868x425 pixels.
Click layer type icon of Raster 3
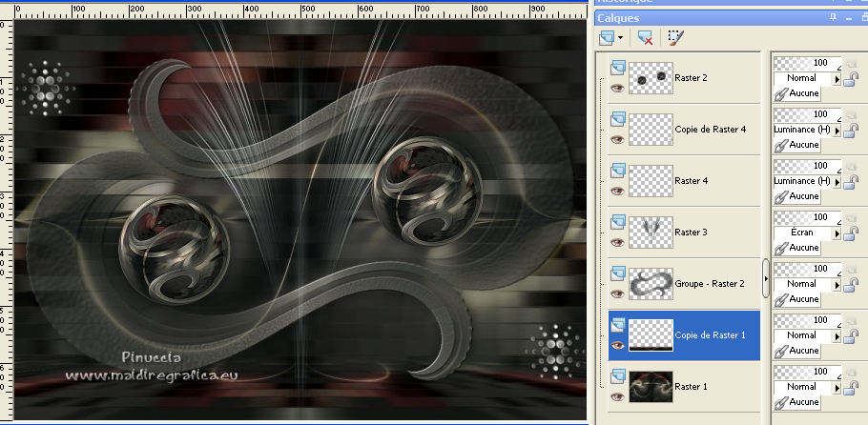coord(618,222)
